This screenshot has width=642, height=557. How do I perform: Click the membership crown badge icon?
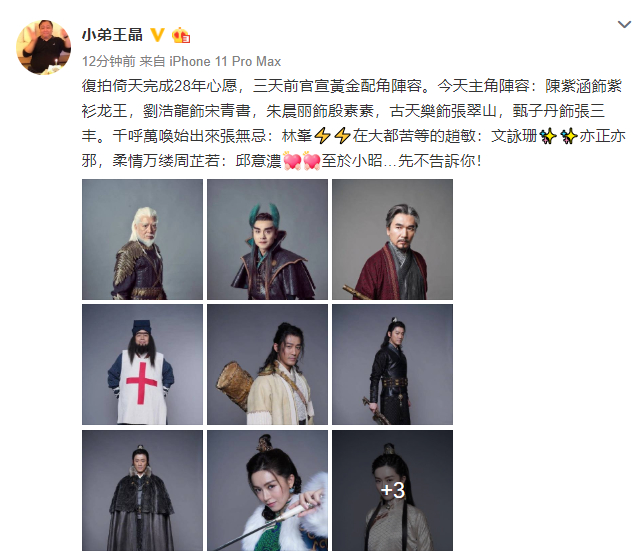[x=181, y=36]
